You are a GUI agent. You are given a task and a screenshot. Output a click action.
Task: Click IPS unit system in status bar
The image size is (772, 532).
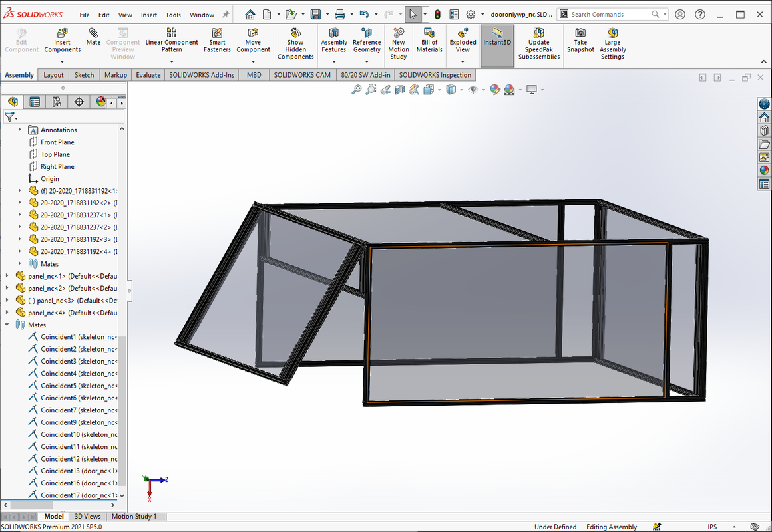tap(712, 527)
